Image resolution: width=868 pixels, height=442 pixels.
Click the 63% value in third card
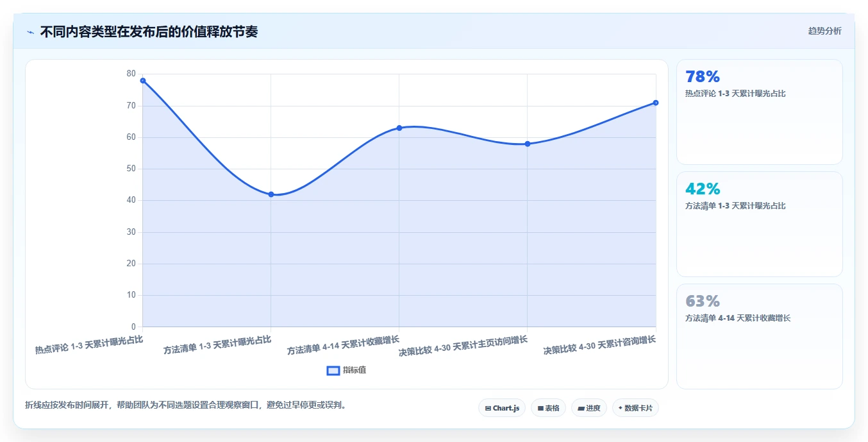(703, 302)
